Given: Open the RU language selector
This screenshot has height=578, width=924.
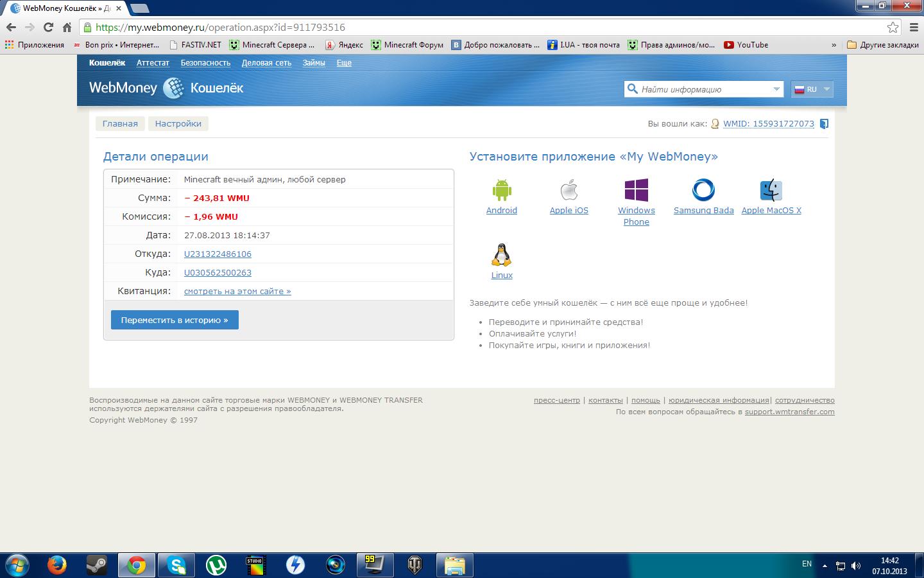Looking at the screenshot, I should [x=812, y=89].
